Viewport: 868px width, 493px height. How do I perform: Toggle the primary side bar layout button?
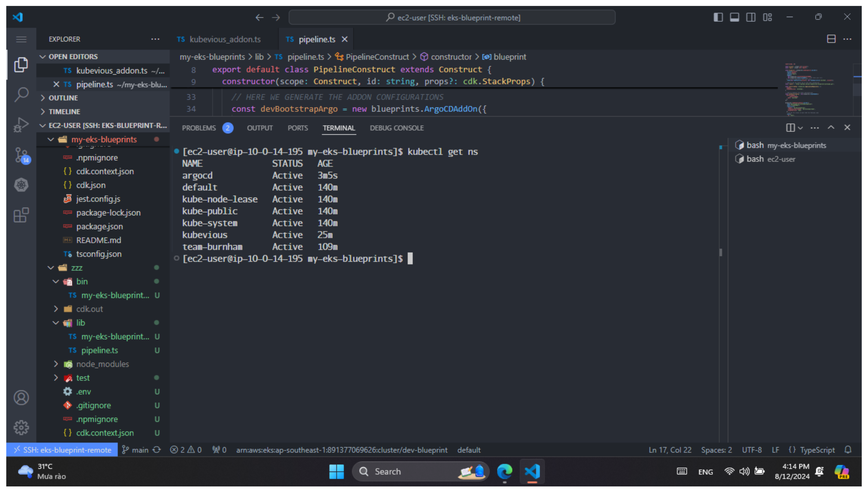tap(718, 17)
